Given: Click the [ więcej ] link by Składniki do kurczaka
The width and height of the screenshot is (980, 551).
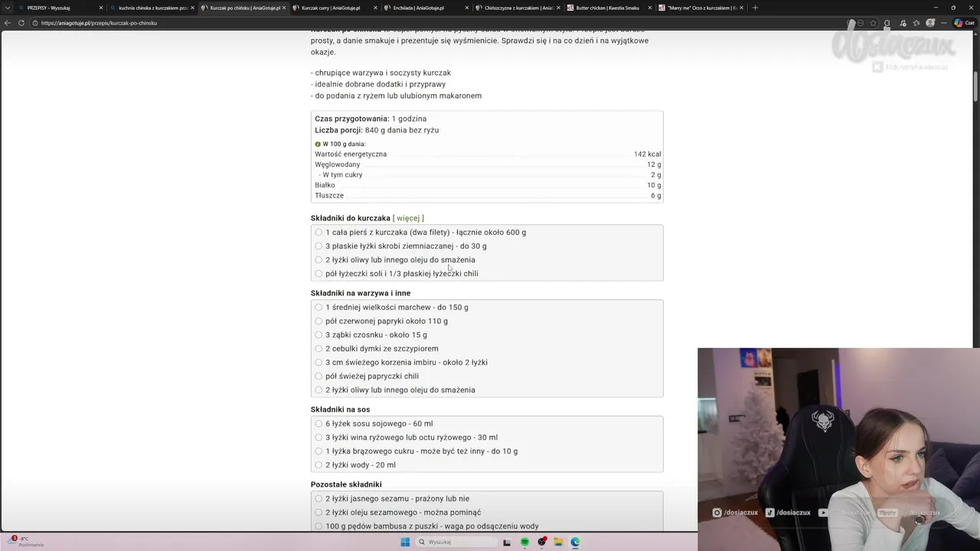Looking at the screenshot, I should [408, 218].
